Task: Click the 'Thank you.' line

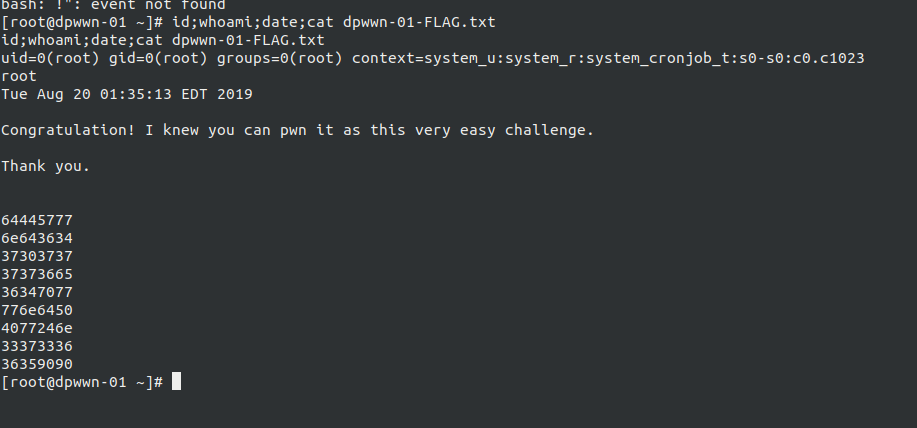Action: click(46, 167)
